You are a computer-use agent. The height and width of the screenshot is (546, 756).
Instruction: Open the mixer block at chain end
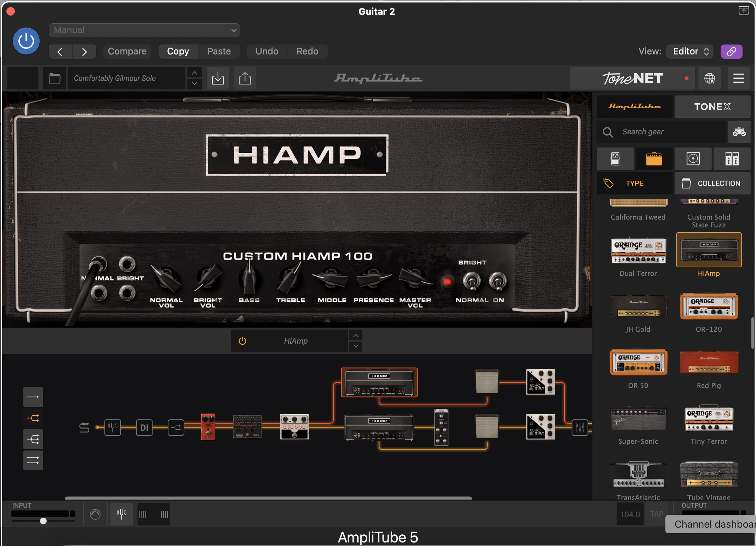click(x=580, y=428)
